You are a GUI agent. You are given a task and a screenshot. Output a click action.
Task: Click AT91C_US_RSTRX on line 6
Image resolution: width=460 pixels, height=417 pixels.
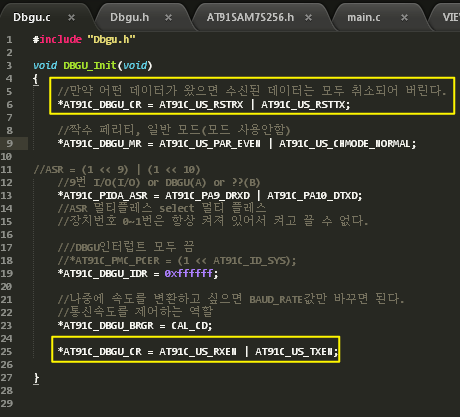coord(201,105)
